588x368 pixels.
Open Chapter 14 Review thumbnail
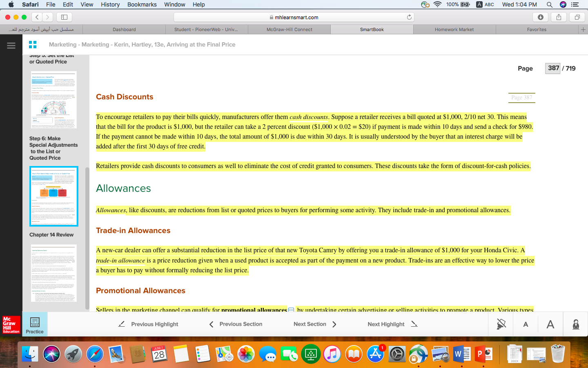[54, 273]
